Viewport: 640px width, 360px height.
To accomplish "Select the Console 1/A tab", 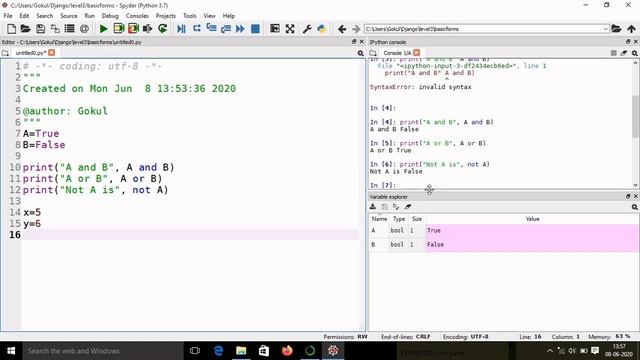I will [397, 53].
